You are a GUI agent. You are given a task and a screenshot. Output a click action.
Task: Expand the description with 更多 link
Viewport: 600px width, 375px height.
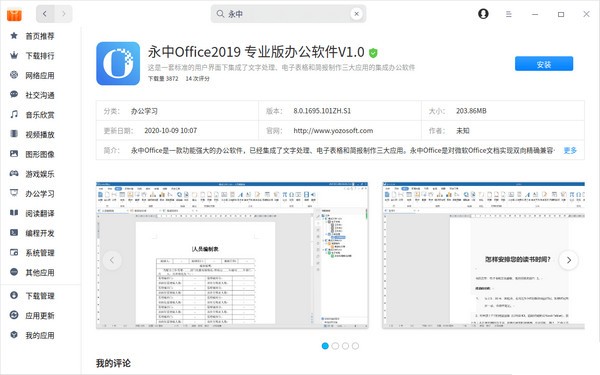(570, 150)
